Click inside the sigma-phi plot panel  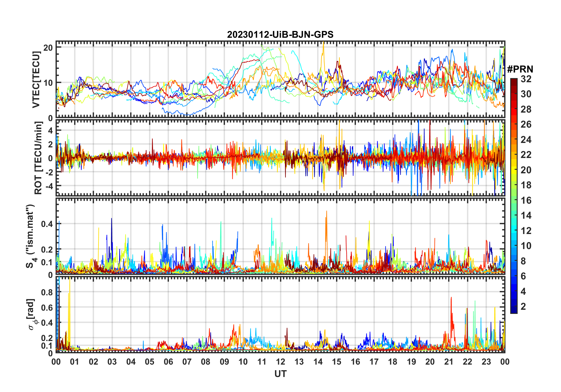point(280,314)
